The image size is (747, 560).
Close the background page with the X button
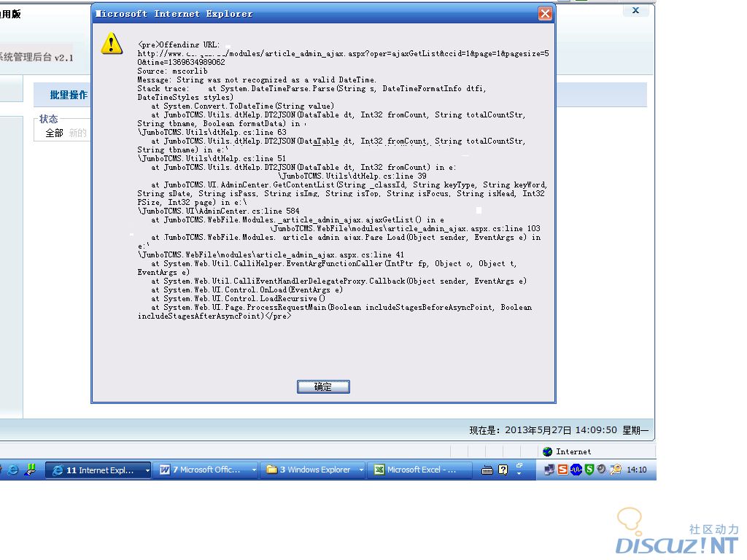(x=635, y=10)
